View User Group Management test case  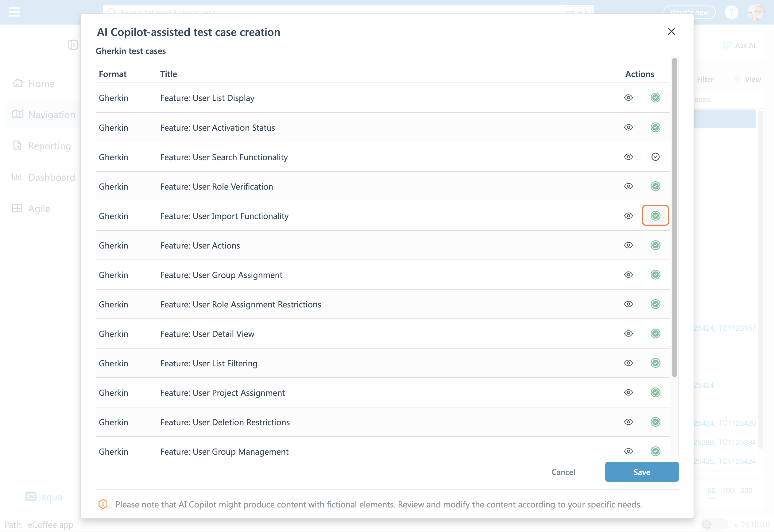(x=628, y=451)
